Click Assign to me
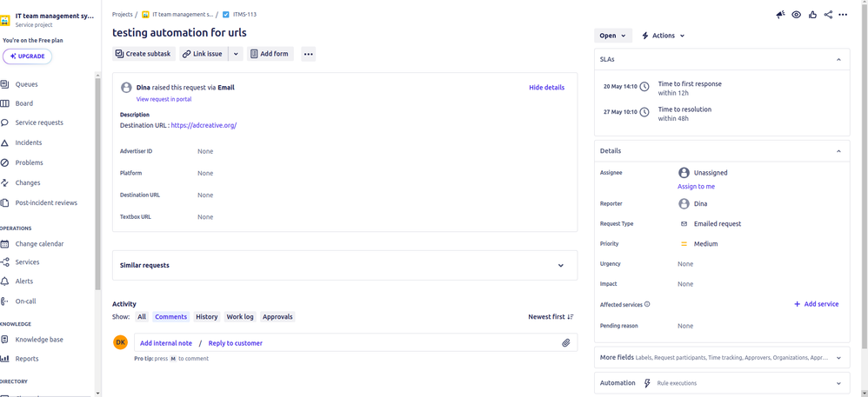This screenshot has height=397, width=868. 696,186
